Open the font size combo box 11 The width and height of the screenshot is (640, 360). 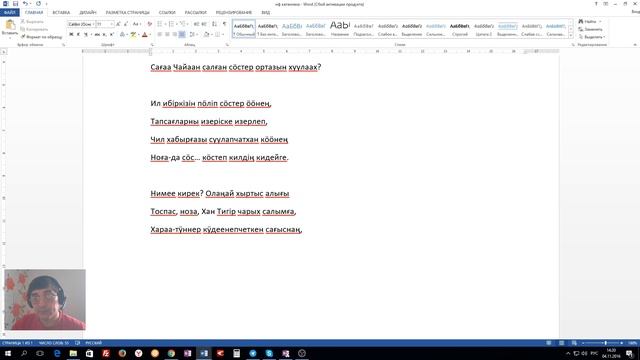(x=104, y=24)
